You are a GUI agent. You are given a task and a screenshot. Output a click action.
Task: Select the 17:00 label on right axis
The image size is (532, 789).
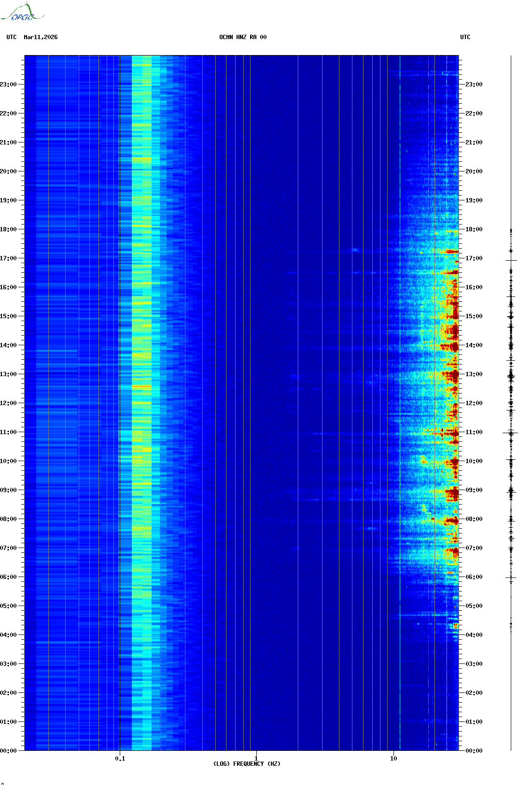(x=474, y=258)
